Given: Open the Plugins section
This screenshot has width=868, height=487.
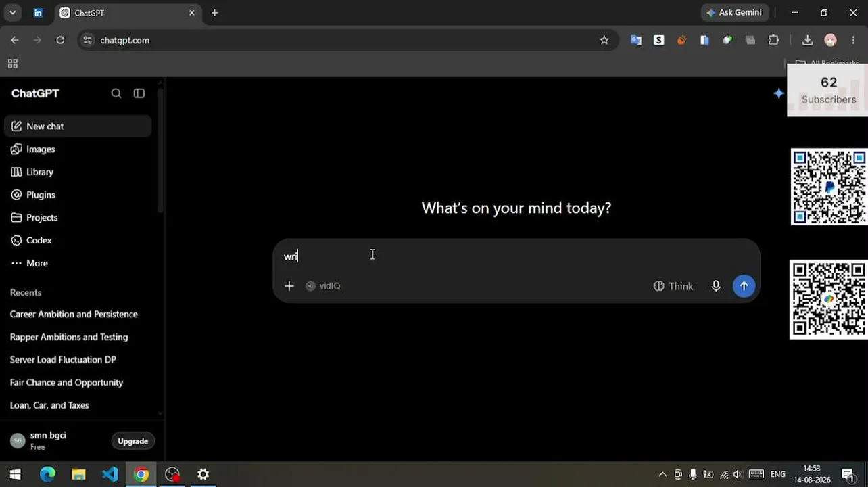Looking at the screenshot, I should click(x=78, y=195).
